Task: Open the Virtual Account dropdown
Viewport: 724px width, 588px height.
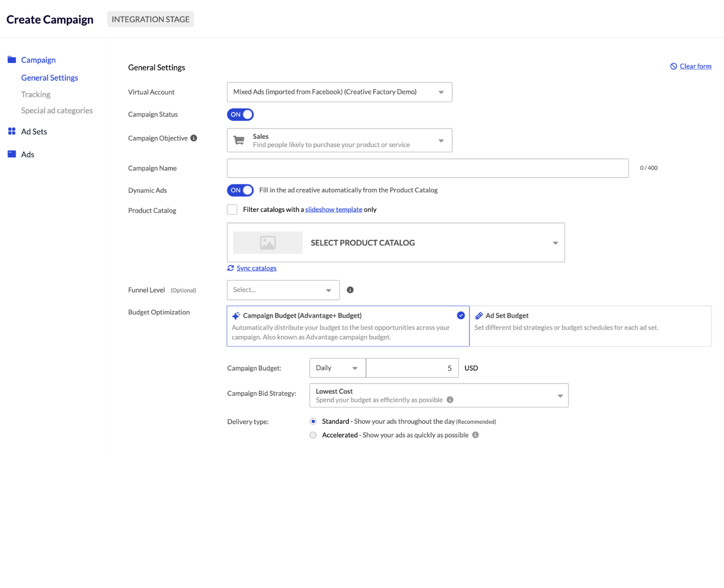Action: pos(340,92)
